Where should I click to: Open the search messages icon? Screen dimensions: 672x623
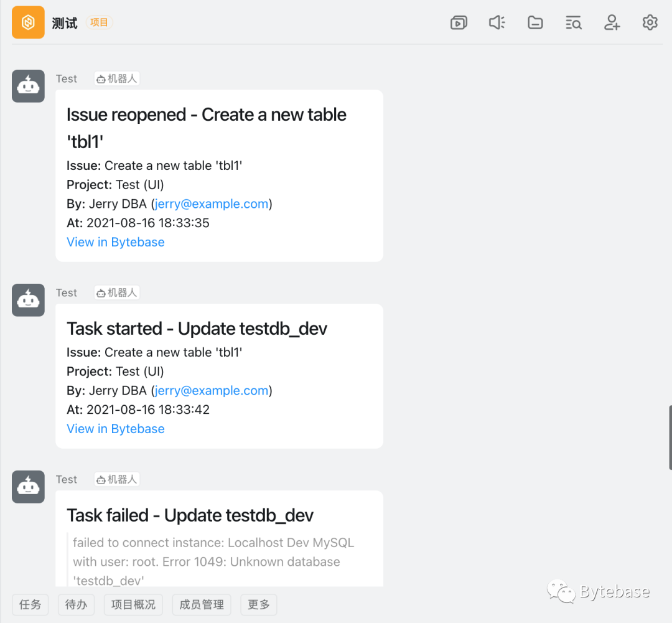click(x=574, y=22)
